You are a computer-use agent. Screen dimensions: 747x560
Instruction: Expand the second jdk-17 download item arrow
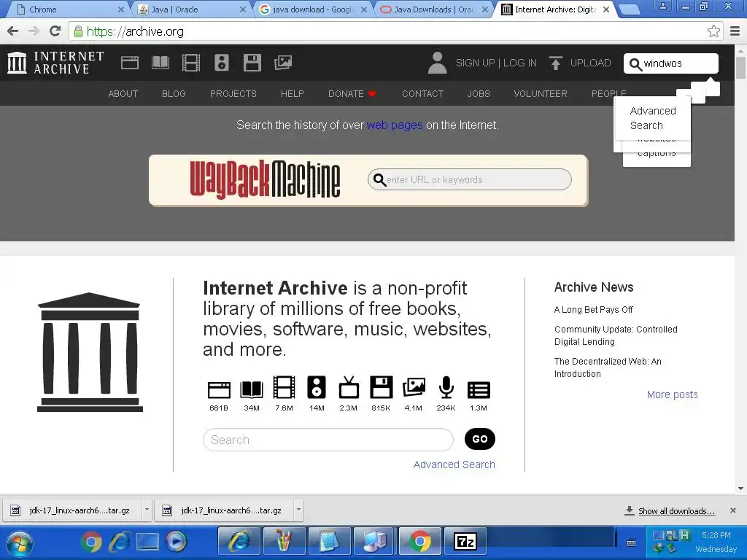tap(298, 510)
